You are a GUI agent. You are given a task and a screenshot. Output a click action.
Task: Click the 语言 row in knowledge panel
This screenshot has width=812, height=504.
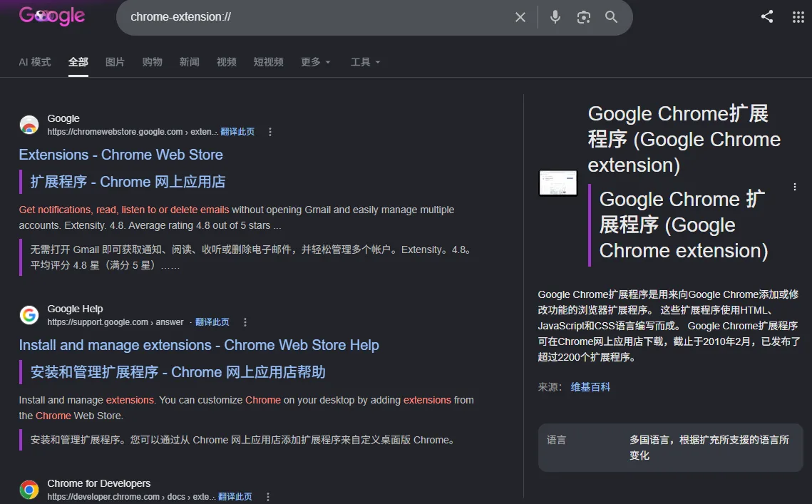[671, 448]
